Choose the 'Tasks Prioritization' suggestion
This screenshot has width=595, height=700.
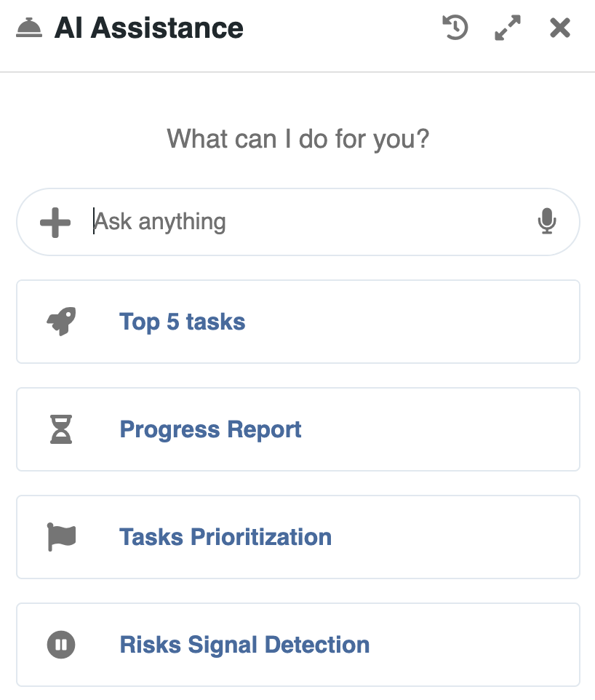click(225, 537)
